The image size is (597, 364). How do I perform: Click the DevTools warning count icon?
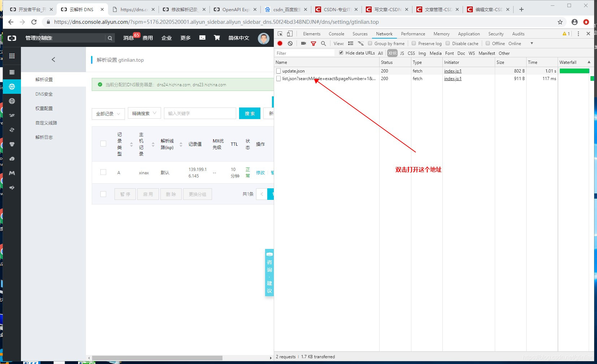566,34
